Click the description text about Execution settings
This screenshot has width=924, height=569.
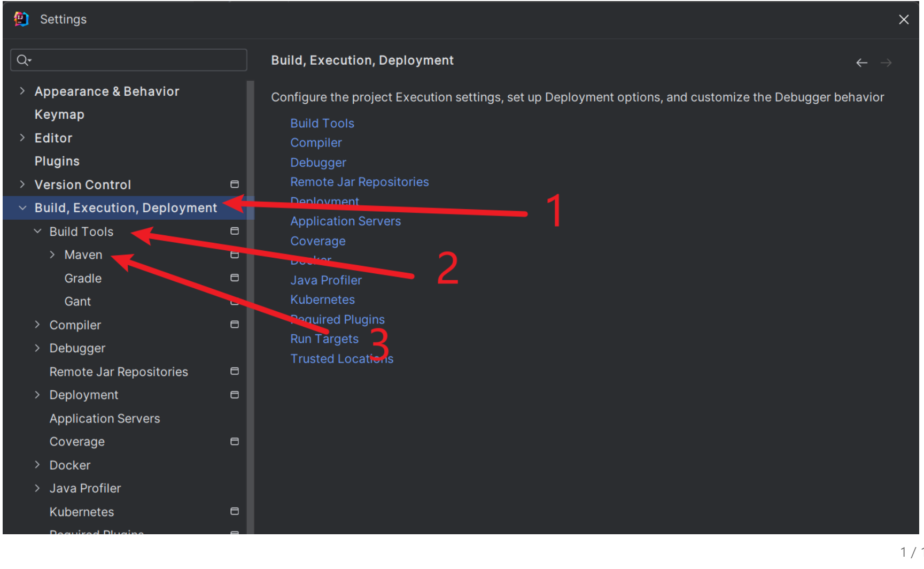click(x=578, y=97)
